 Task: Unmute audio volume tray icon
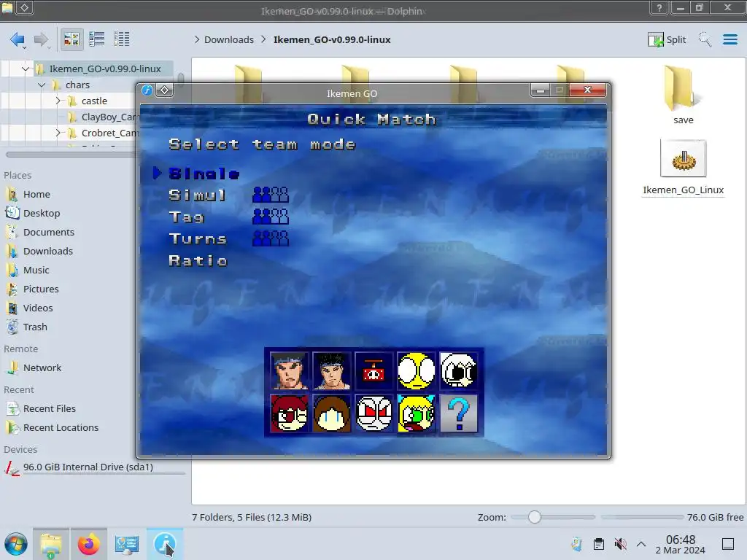pyautogui.click(x=620, y=544)
